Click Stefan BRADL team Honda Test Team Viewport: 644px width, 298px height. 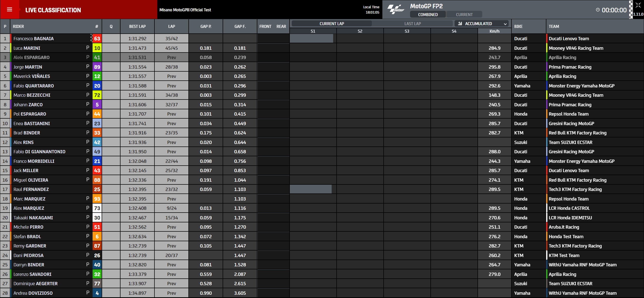[x=566, y=236]
